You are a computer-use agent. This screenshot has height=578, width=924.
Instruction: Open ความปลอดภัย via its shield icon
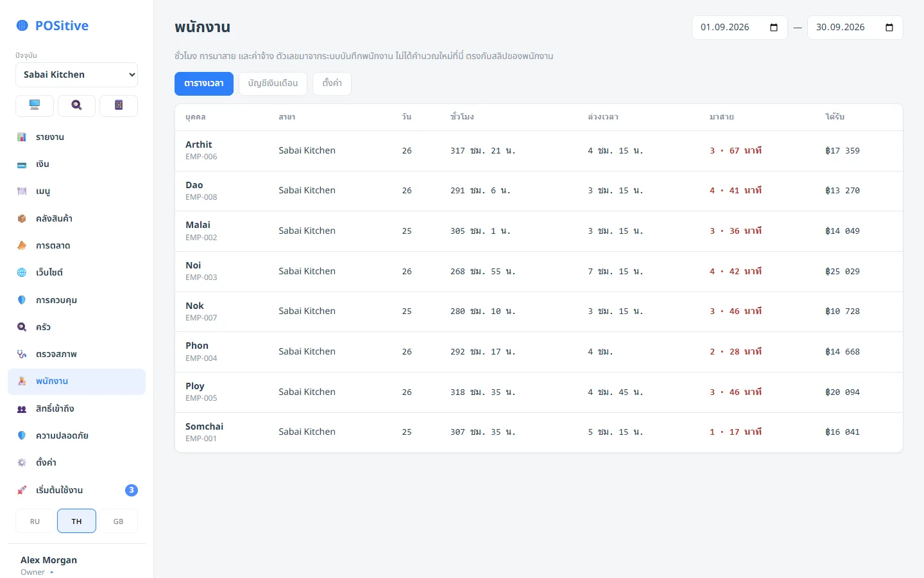22,436
